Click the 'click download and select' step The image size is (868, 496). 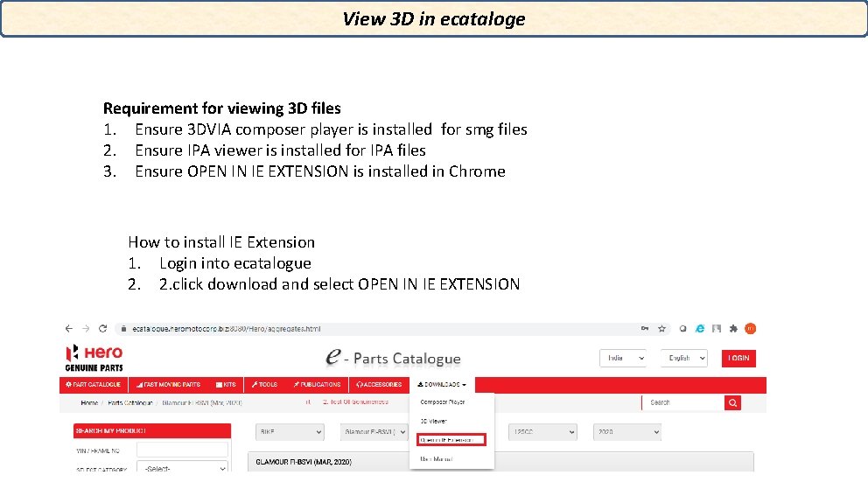point(339,284)
